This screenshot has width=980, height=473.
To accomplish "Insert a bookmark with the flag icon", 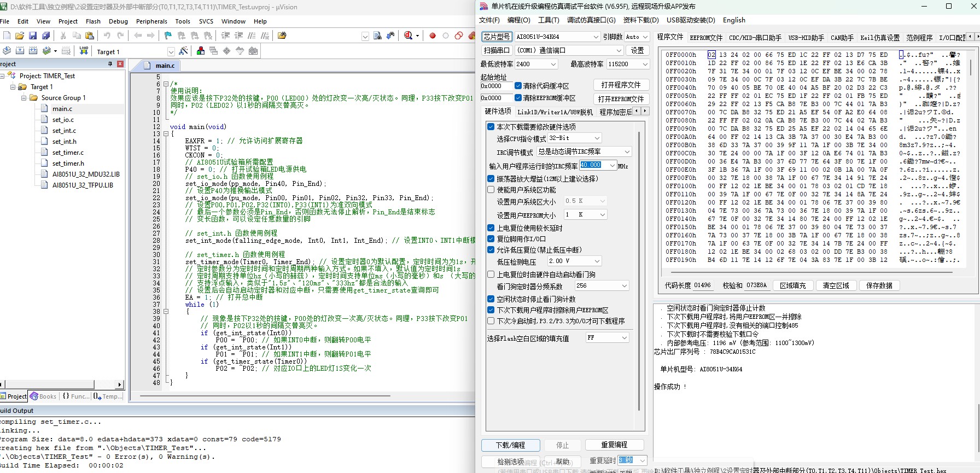I will (x=168, y=36).
